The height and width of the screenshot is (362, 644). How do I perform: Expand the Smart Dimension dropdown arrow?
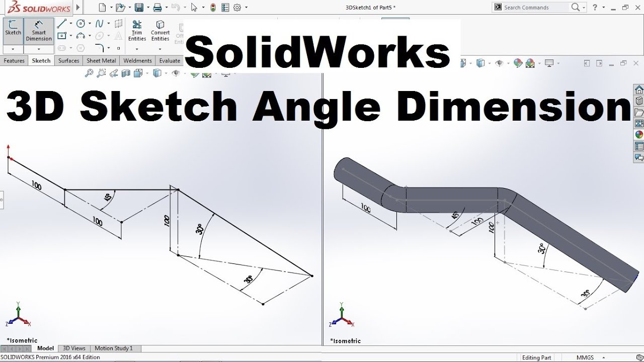39,49
